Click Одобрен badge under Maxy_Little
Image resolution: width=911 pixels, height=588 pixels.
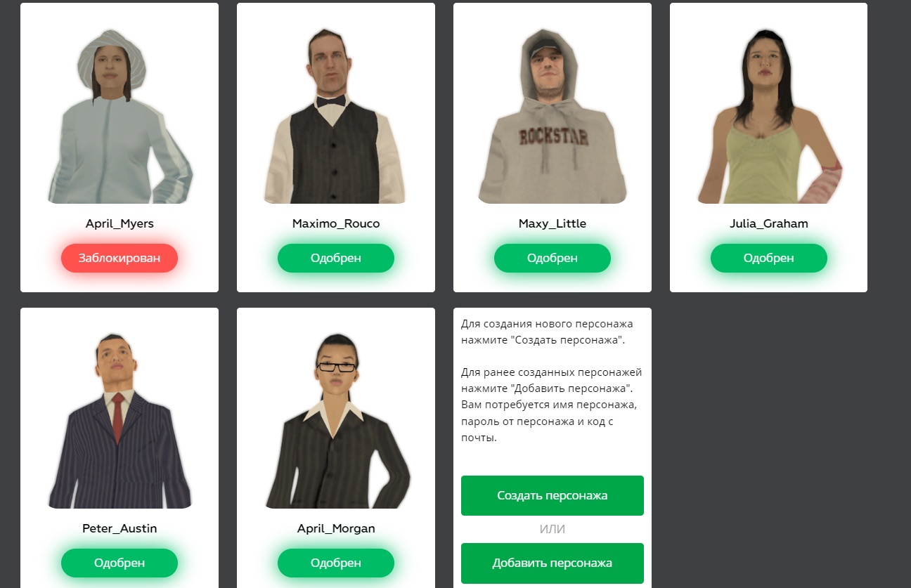click(553, 258)
